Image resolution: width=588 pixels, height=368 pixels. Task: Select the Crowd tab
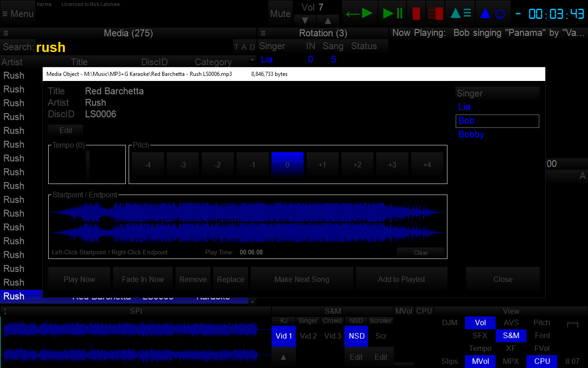pyautogui.click(x=332, y=321)
